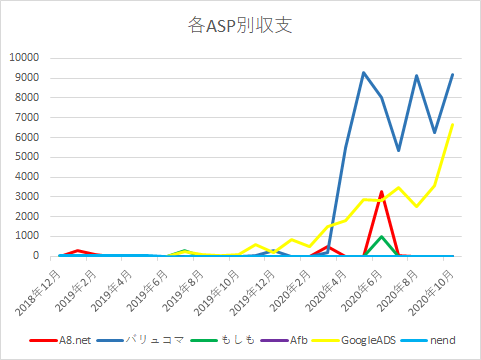Select the A8.net legend entry
The image size is (481, 360).
(x=60, y=340)
